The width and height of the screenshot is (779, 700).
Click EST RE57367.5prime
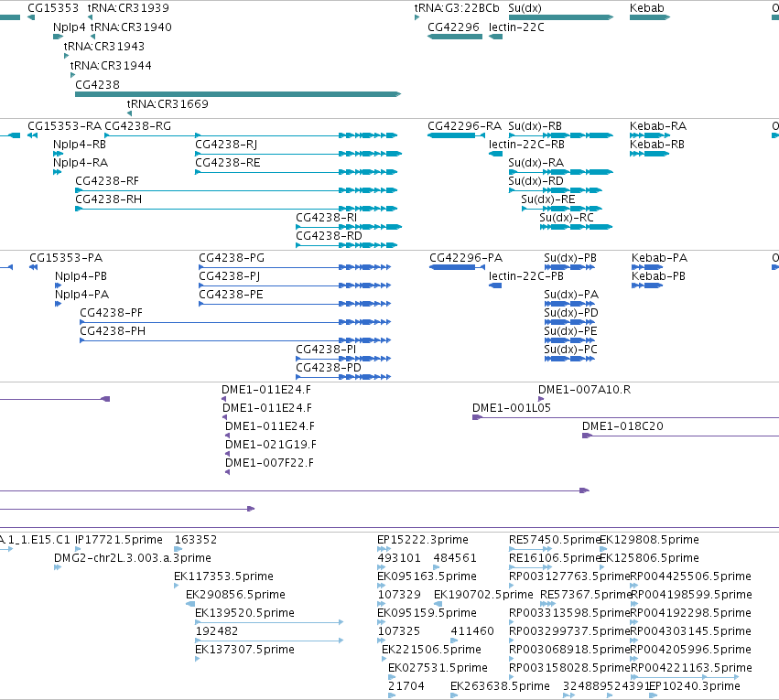point(586,595)
